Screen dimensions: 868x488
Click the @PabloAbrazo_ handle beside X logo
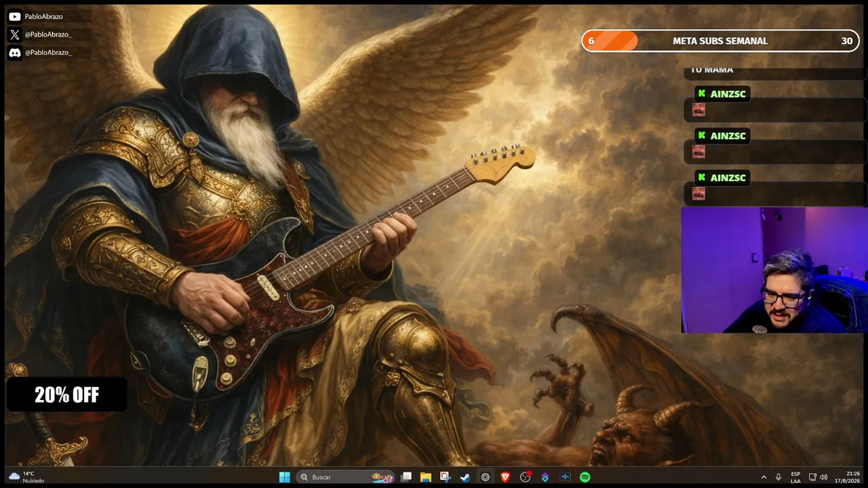tap(48, 35)
